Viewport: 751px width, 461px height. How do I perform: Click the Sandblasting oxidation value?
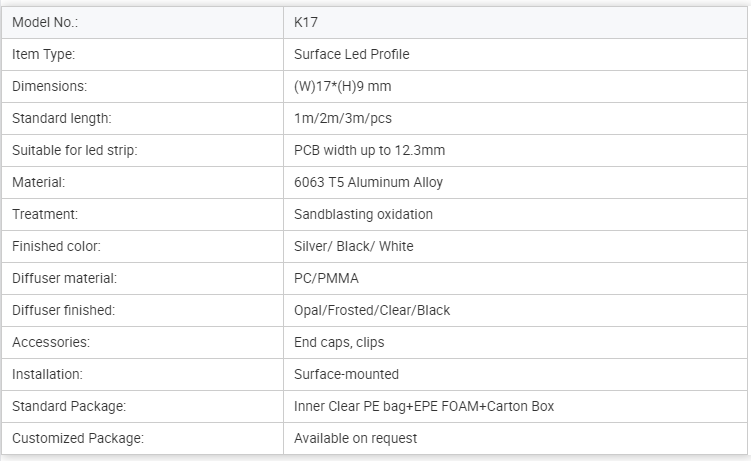pos(363,214)
